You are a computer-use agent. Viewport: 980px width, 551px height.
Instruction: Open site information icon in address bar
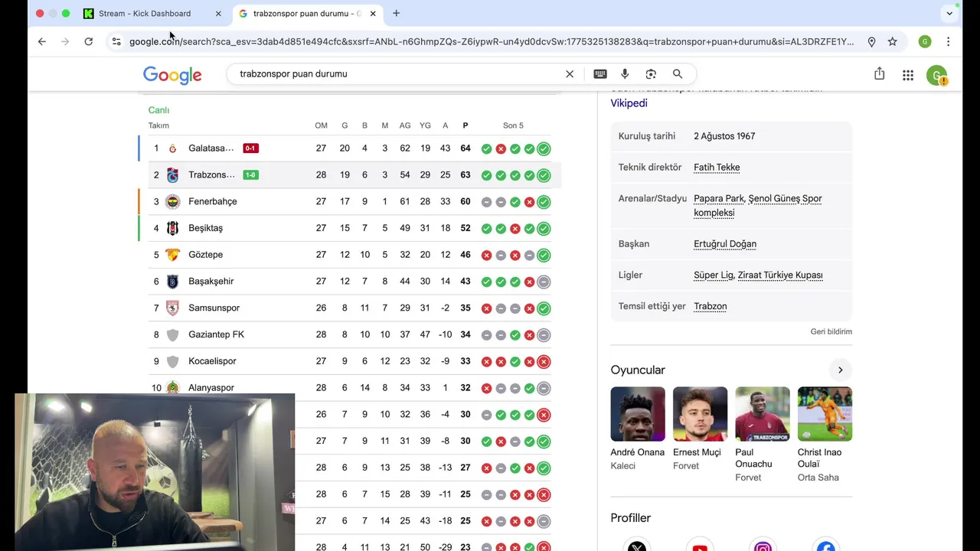coord(116,42)
